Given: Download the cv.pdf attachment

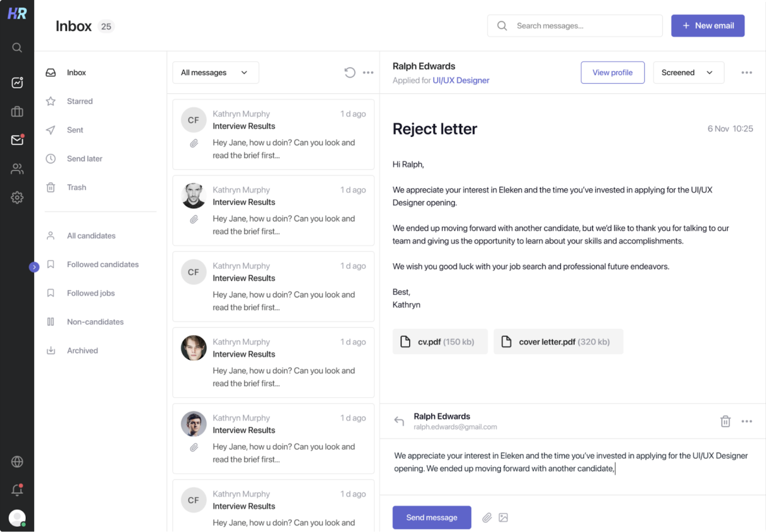Looking at the screenshot, I should coord(439,342).
